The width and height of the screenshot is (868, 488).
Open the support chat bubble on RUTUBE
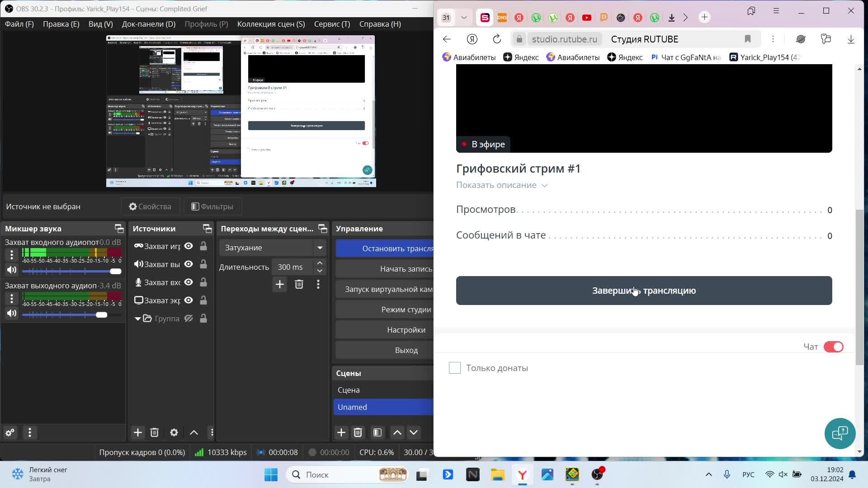[x=840, y=433]
